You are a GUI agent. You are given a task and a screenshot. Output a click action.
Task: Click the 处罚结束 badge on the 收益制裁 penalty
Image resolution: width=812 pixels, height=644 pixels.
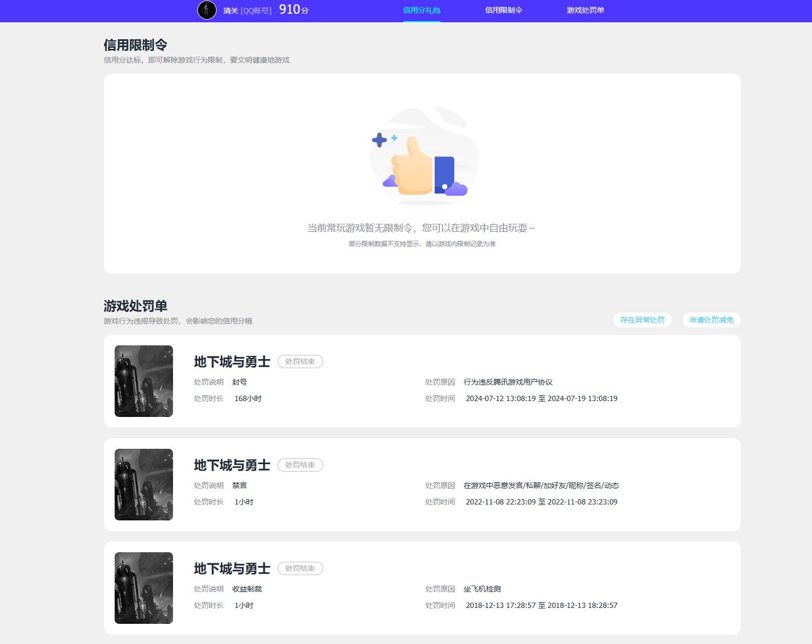pyautogui.click(x=300, y=568)
